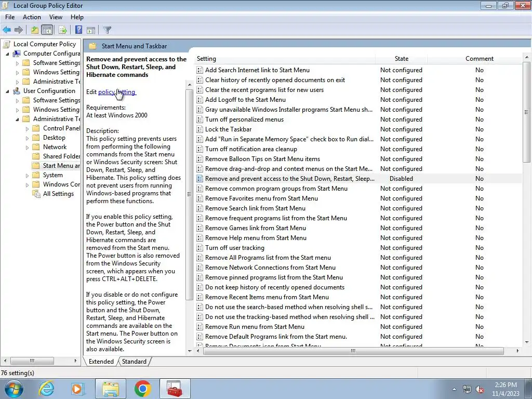Open the Help menu
The width and height of the screenshot is (532, 399).
coord(77,17)
